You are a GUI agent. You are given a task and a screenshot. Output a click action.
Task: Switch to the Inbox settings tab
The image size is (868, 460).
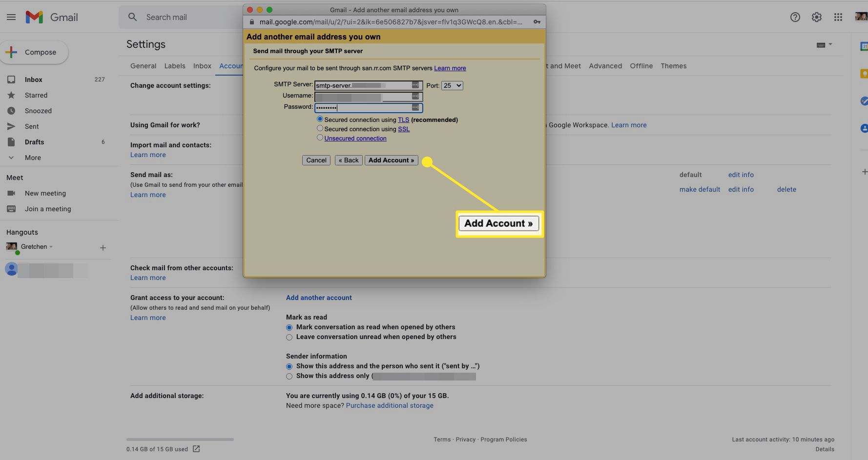point(202,66)
